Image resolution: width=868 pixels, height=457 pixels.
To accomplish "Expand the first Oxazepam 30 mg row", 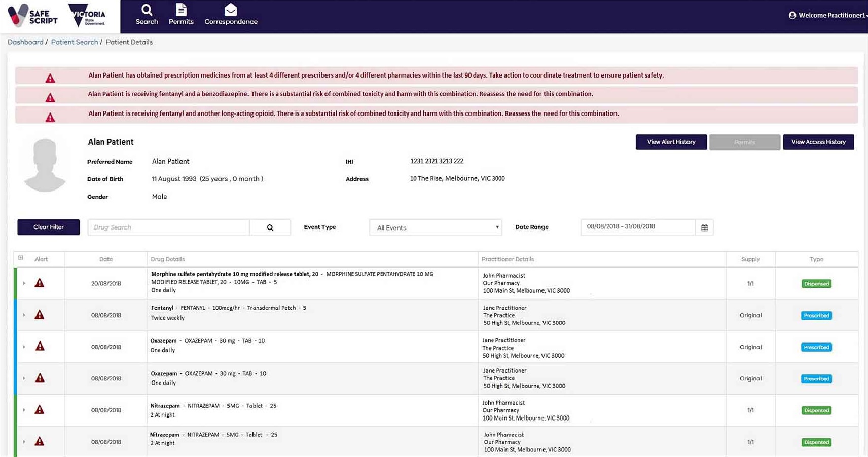I will click(x=24, y=347).
